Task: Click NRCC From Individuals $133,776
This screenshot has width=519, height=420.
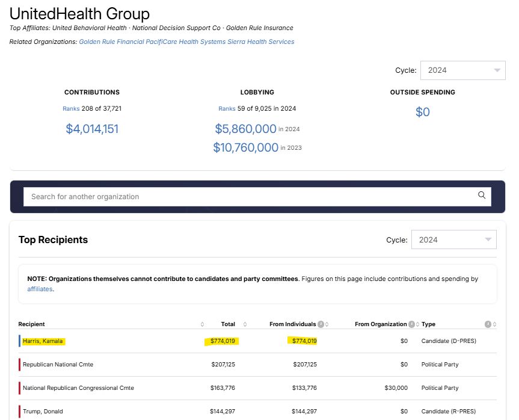Action: pos(304,388)
